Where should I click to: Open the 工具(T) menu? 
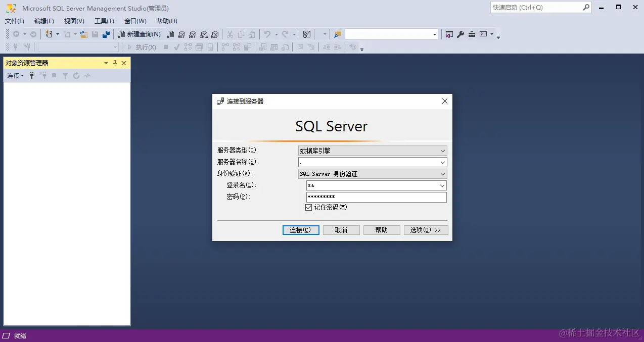pos(104,21)
